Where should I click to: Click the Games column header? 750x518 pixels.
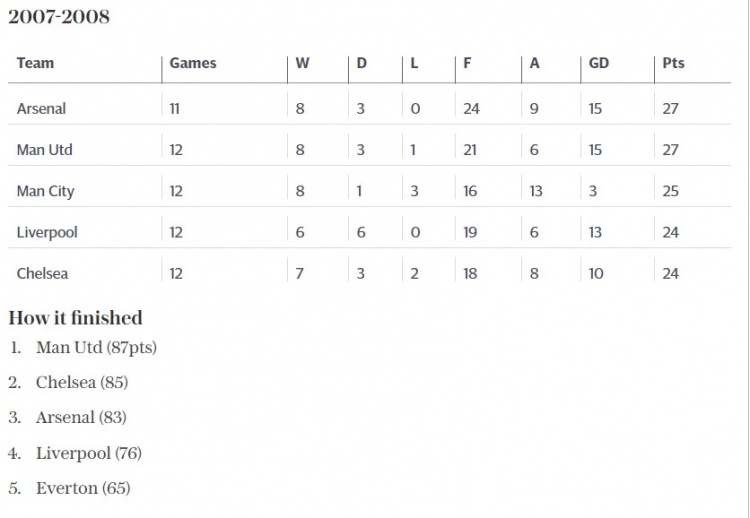[193, 63]
